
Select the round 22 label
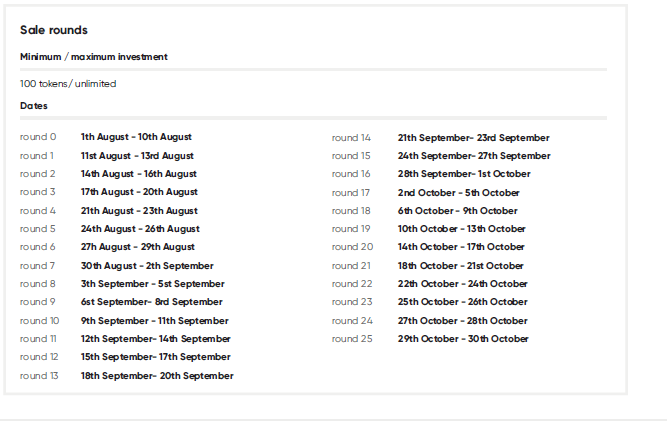tap(352, 284)
